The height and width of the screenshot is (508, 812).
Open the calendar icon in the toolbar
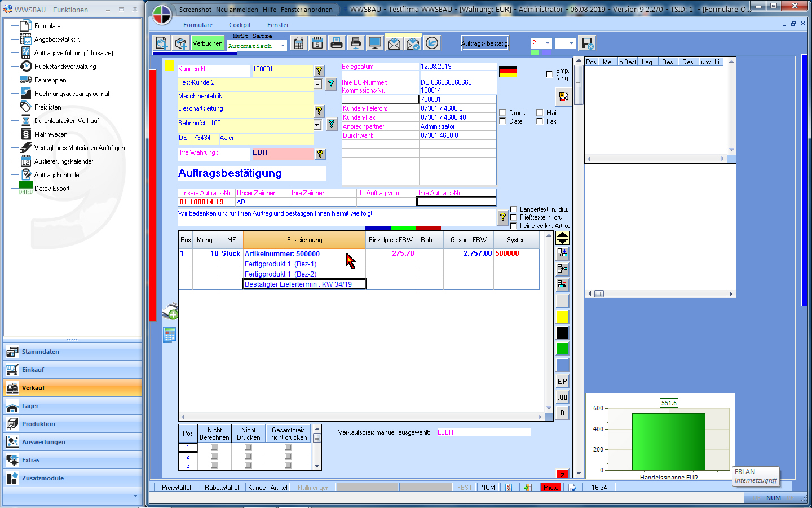coord(317,43)
